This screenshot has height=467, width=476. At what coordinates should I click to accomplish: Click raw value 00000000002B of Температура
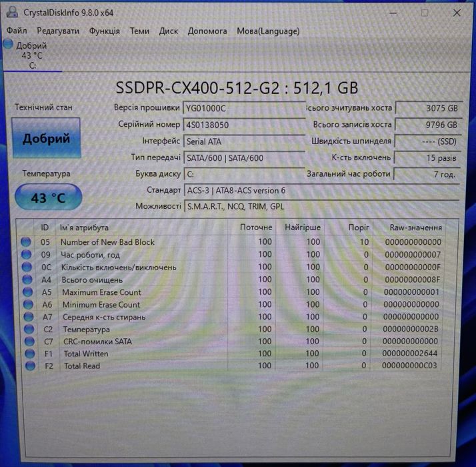click(411, 329)
